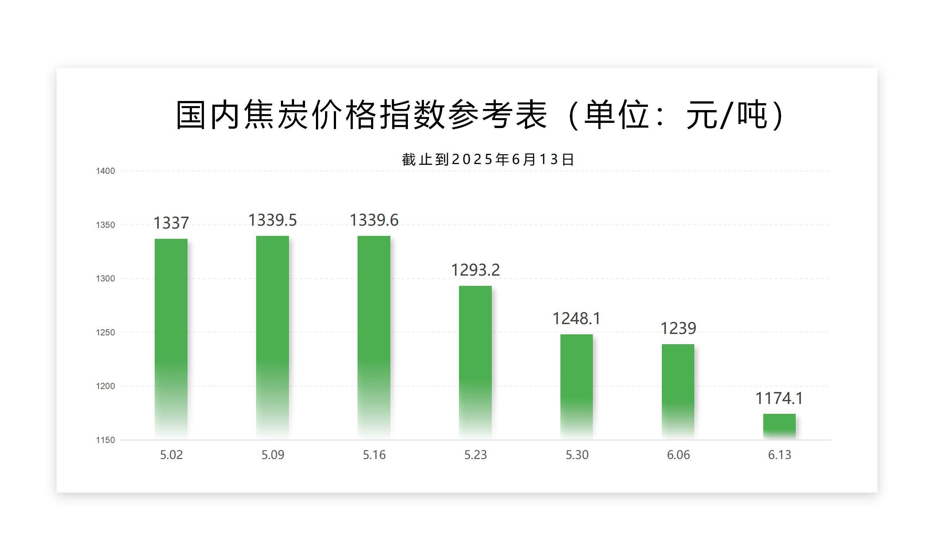Select data label 1339.6
934x560 pixels.
coord(374,220)
